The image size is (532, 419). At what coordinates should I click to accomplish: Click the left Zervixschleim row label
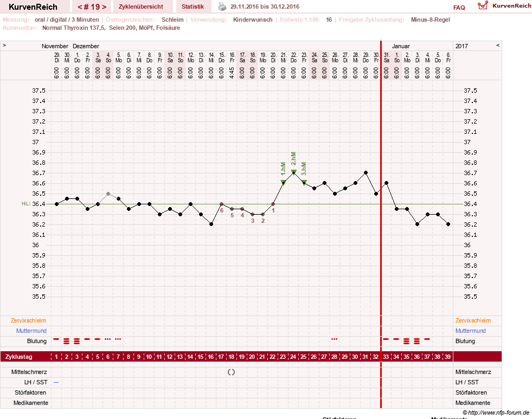[29, 320]
